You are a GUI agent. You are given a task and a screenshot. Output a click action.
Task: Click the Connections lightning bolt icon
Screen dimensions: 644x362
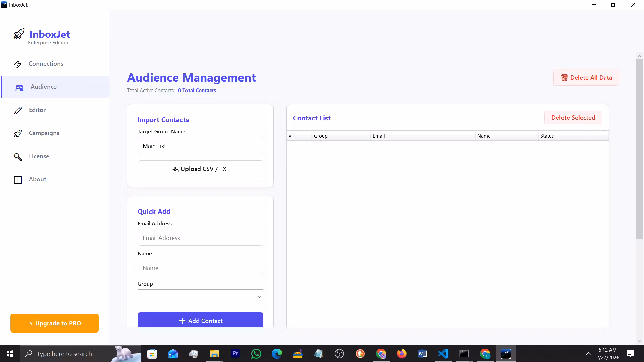tap(18, 64)
